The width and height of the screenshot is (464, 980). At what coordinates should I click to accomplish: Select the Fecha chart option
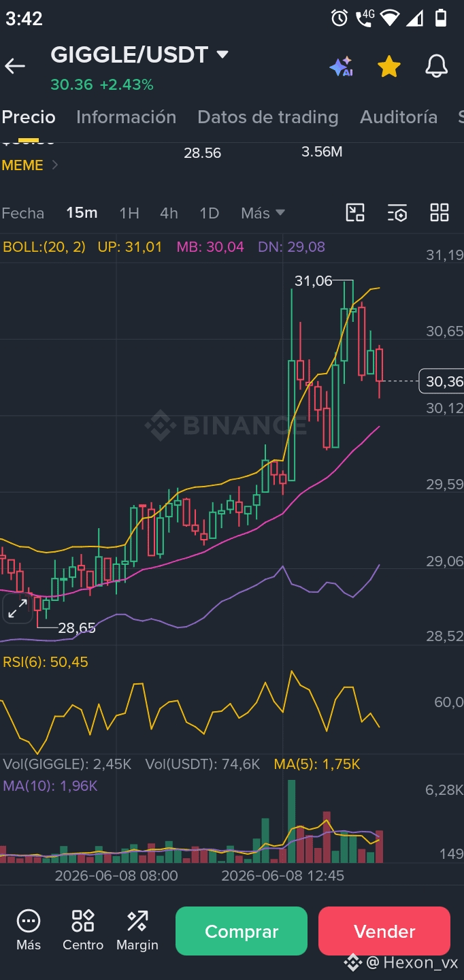(22, 213)
